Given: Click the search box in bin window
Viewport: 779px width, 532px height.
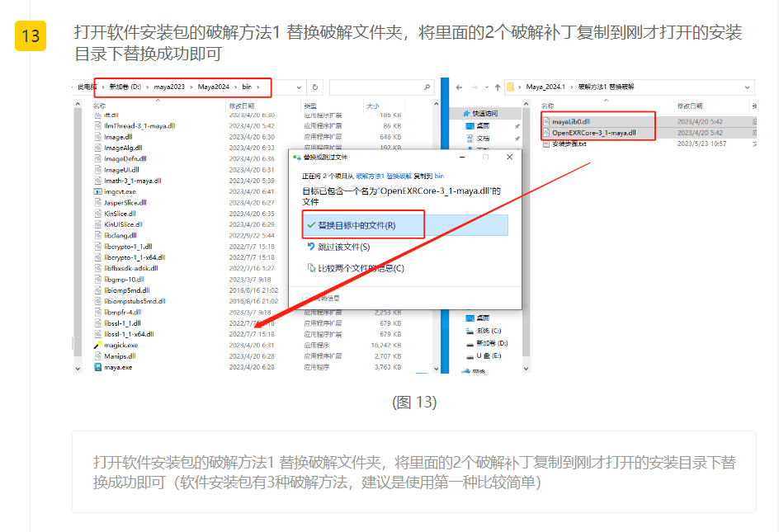Looking at the screenshot, I should click(381, 87).
